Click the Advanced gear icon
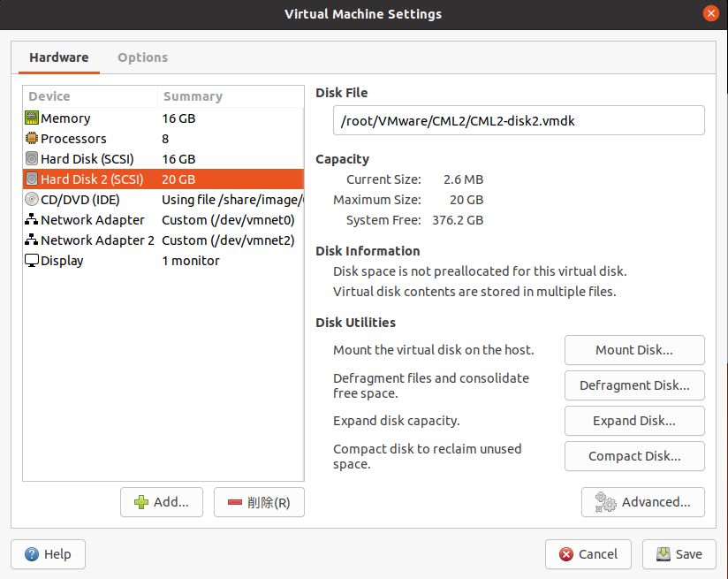Image resolution: width=728 pixels, height=579 pixels. (604, 501)
